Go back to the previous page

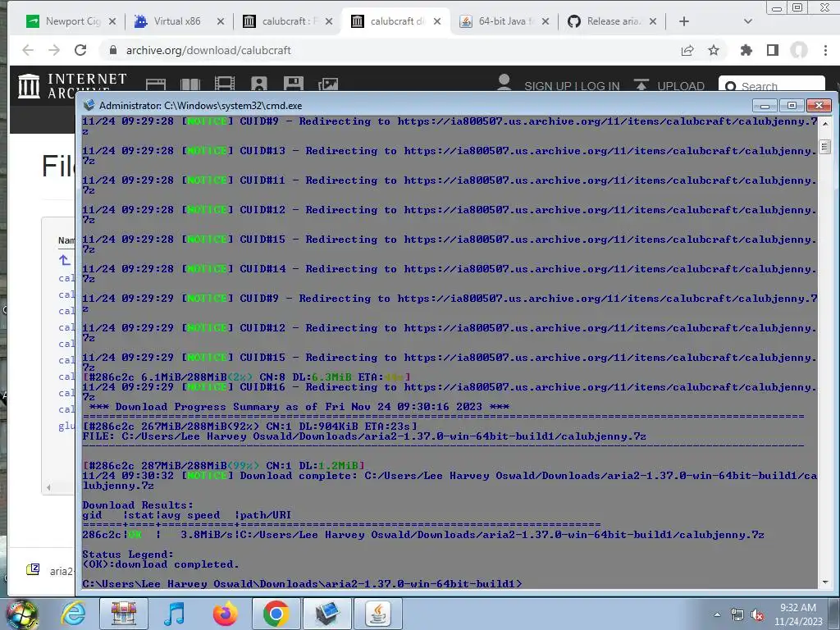click(x=28, y=50)
